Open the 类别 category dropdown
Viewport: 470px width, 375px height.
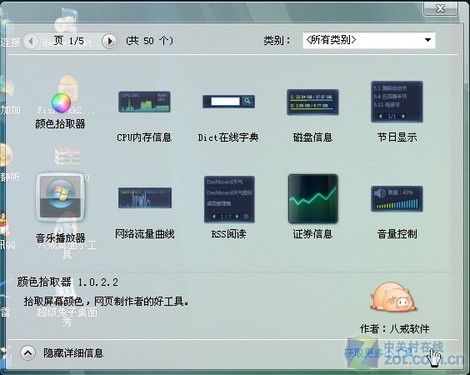tap(368, 40)
